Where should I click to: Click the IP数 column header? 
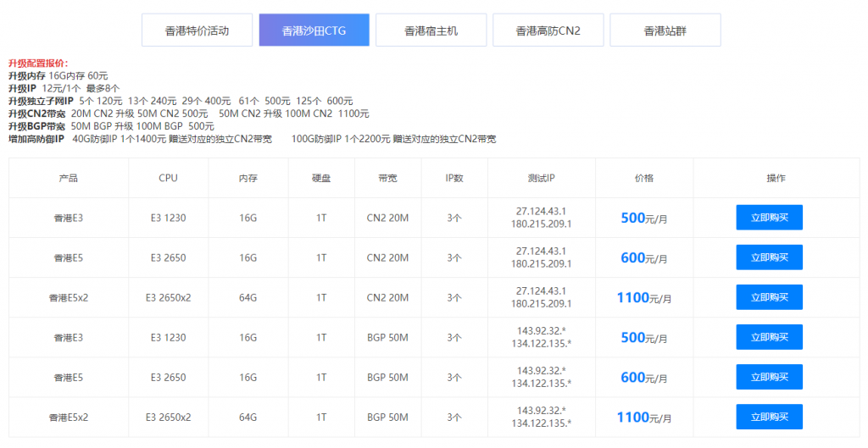pyautogui.click(x=454, y=178)
